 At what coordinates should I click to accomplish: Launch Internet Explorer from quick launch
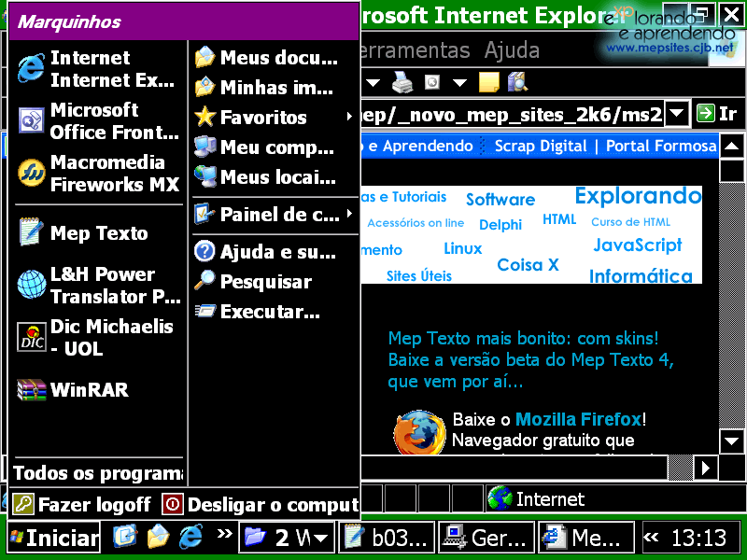[191, 537]
